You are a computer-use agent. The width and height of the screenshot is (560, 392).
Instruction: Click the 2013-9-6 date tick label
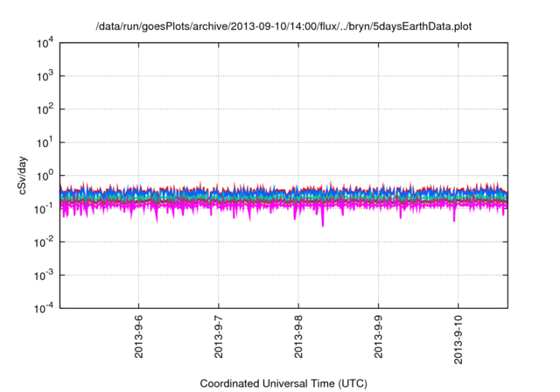(x=138, y=336)
